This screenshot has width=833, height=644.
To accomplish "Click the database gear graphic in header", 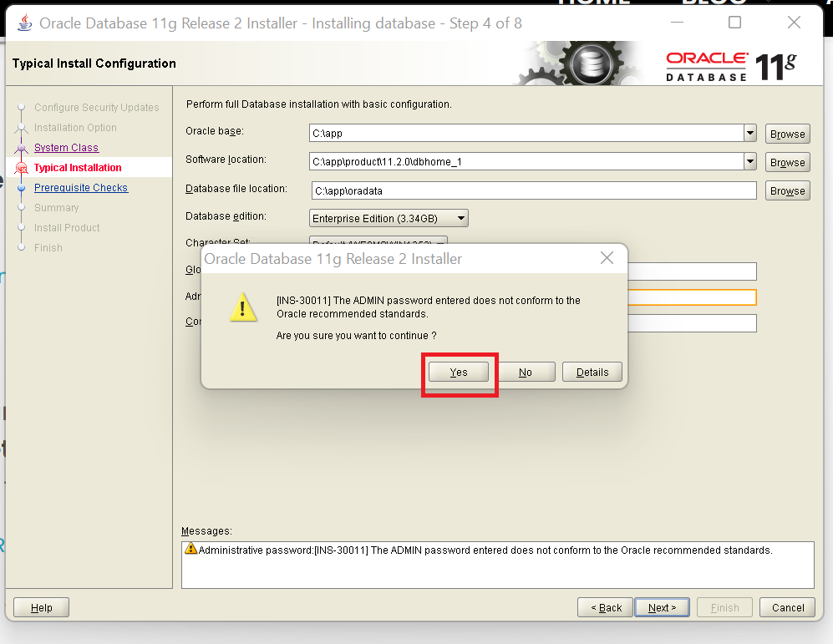I will pyautogui.click(x=579, y=63).
